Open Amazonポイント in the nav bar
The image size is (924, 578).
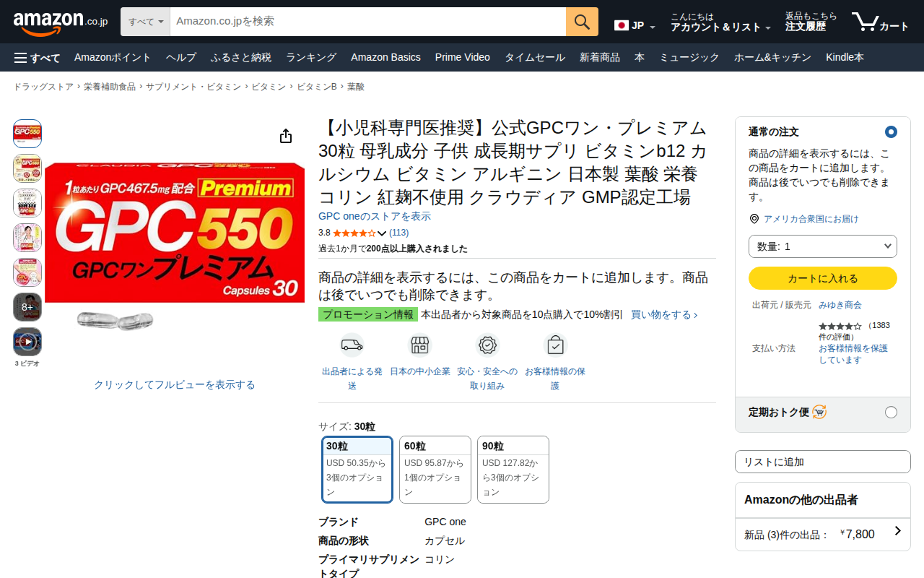coord(113,58)
